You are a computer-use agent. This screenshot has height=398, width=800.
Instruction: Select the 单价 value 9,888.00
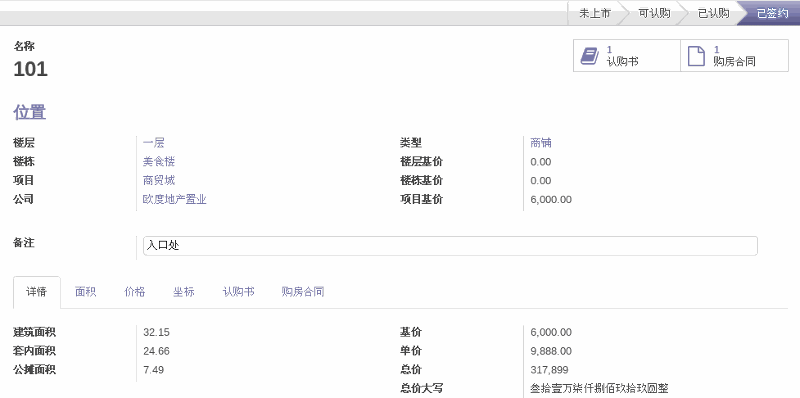pos(551,351)
